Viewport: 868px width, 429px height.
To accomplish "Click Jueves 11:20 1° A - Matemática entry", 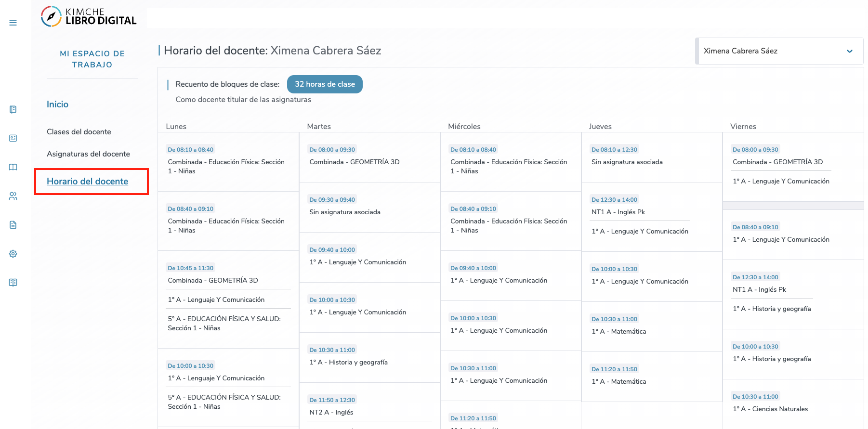I will coord(619,381).
